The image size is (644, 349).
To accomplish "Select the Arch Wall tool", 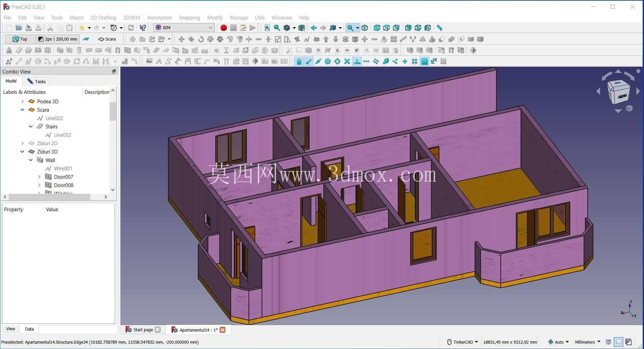I will click(x=60, y=50).
